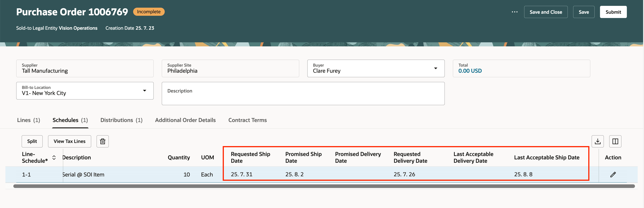Sort by Line-Schedule column arrows
Viewport: 644px width, 208px height.
[x=54, y=157]
